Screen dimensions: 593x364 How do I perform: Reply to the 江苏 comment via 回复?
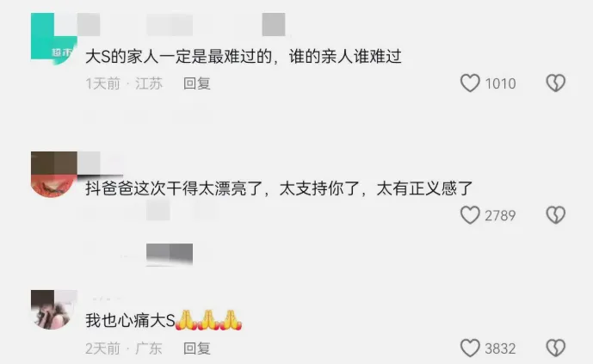click(x=197, y=83)
